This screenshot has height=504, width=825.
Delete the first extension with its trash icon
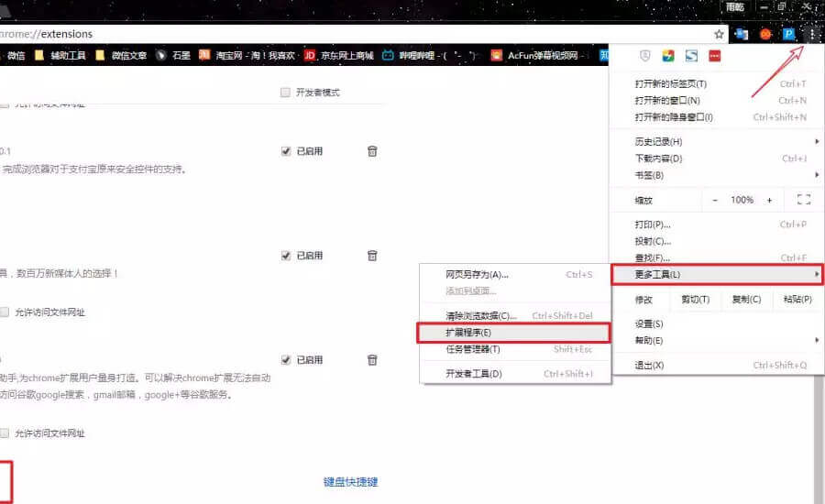[x=372, y=151]
